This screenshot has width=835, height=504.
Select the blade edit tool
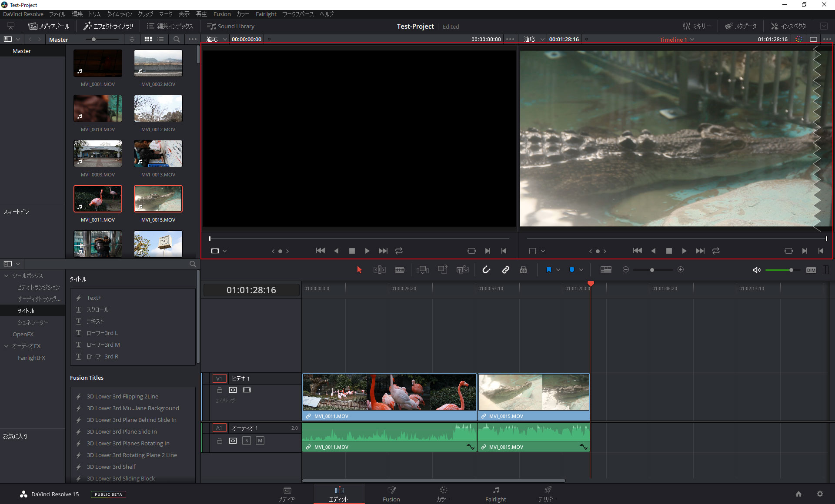(399, 270)
